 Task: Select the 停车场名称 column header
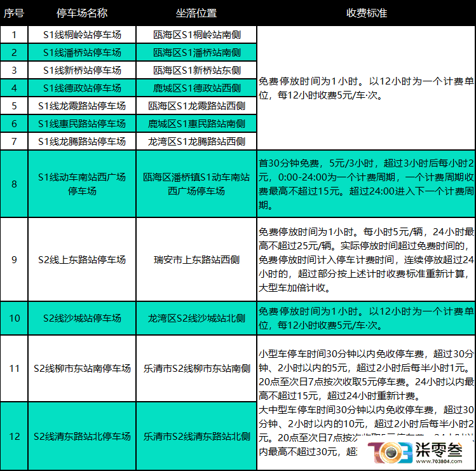82,13
